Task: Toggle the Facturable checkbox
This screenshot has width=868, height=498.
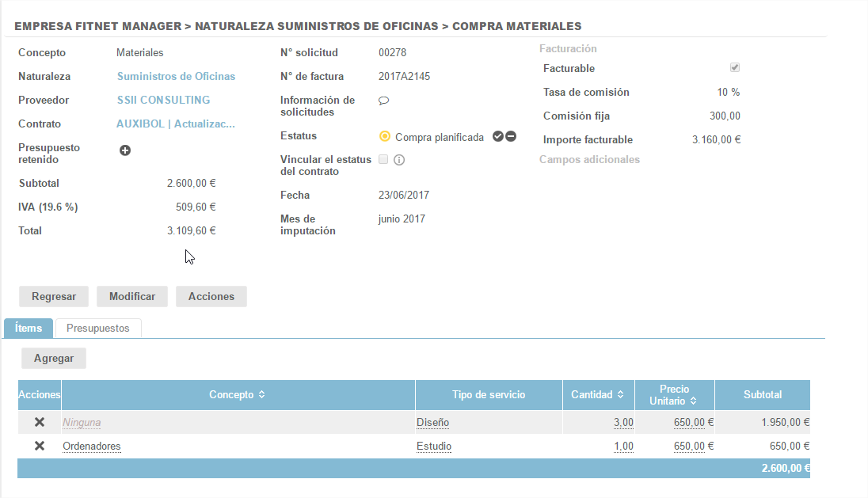Action: click(734, 68)
